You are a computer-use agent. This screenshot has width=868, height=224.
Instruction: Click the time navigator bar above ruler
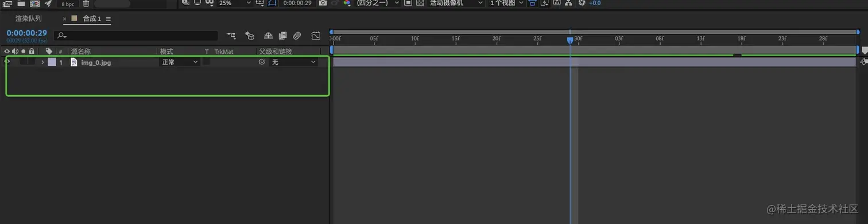pyautogui.click(x=595, y=32)
